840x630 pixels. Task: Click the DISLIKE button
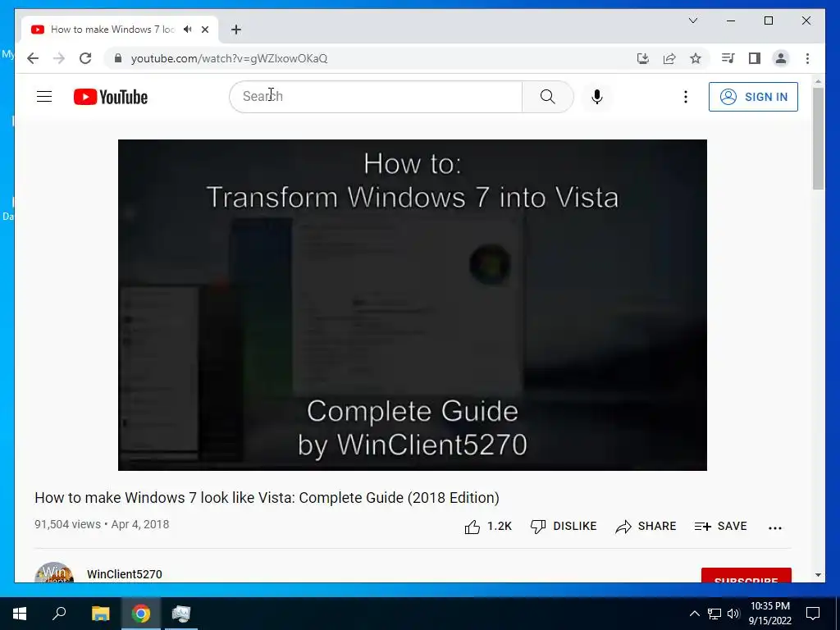point(564,527)
